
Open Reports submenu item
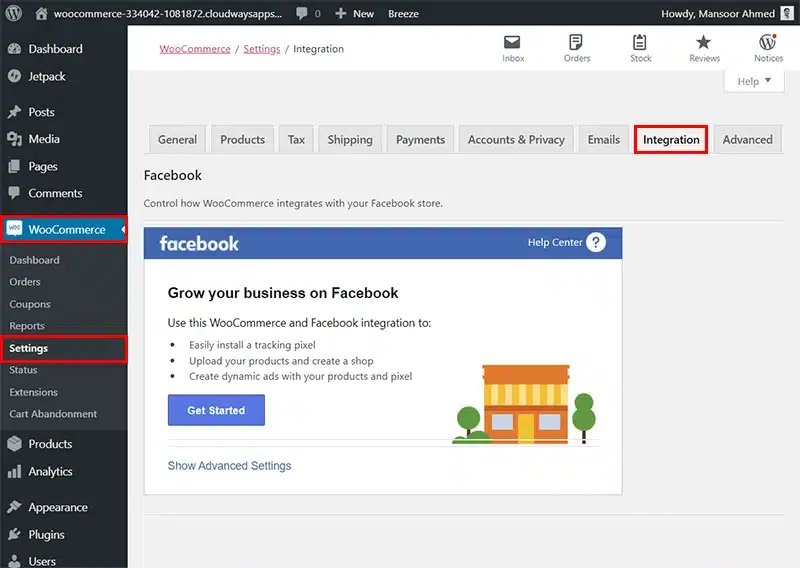tap(27, 326)
